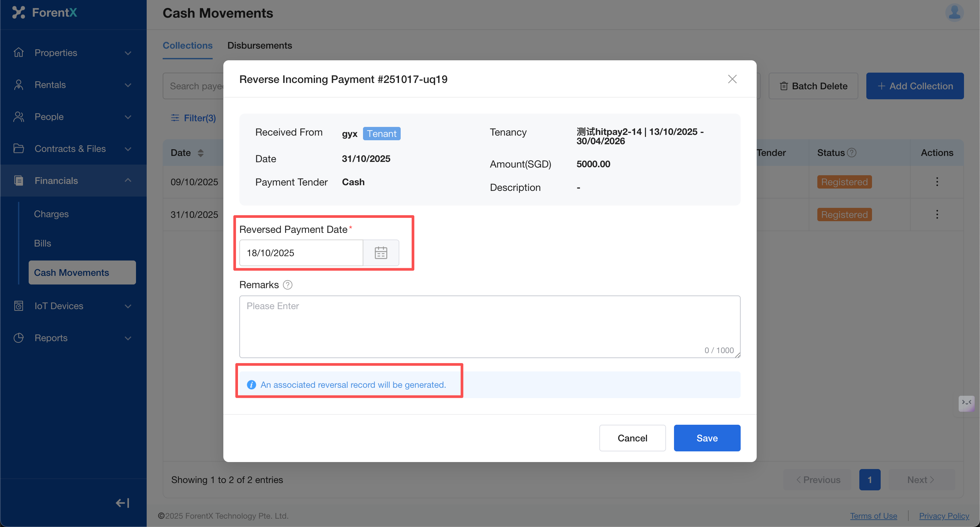
Task: Click the Save button
Action: (706, 438)
